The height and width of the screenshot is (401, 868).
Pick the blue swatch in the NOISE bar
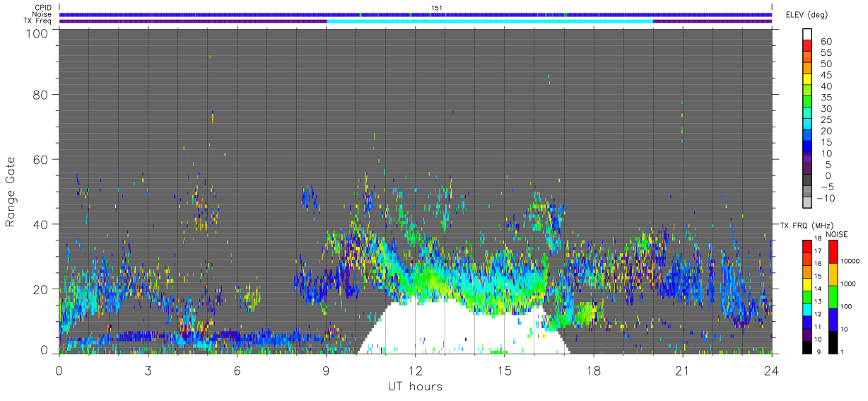point(833,318)
